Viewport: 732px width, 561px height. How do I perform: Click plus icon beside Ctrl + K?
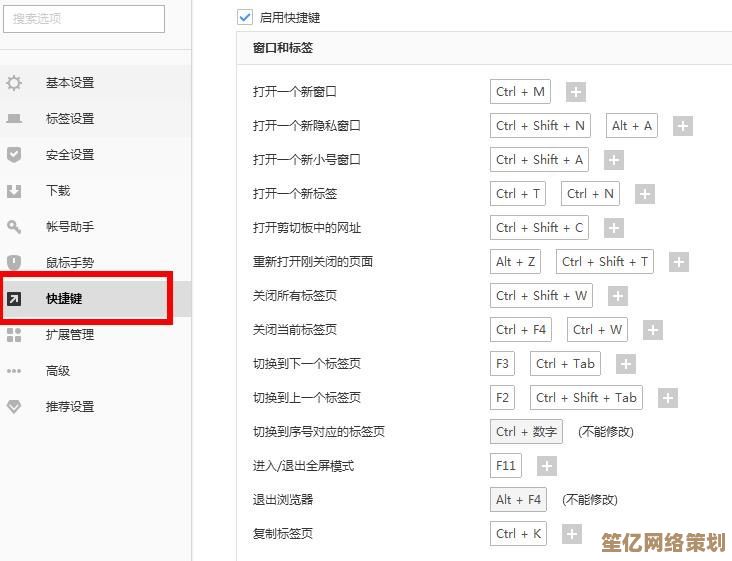(571, 534)
